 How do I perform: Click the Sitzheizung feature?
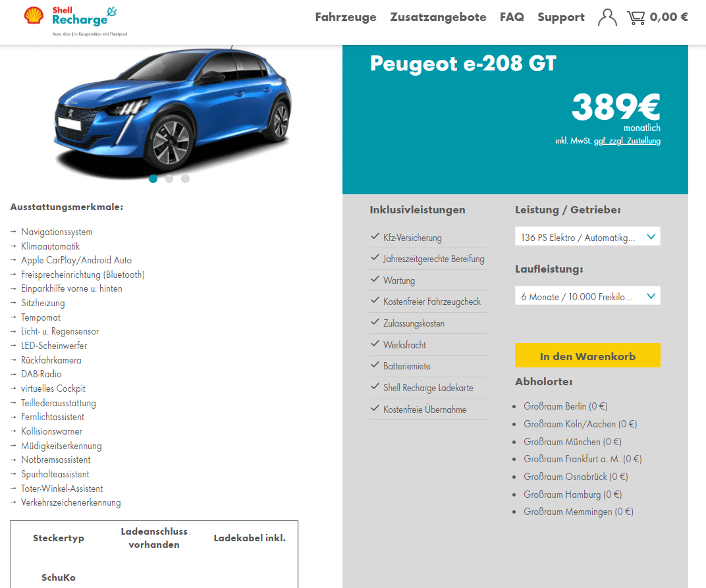pyautogui.click(x=43, y=303)
